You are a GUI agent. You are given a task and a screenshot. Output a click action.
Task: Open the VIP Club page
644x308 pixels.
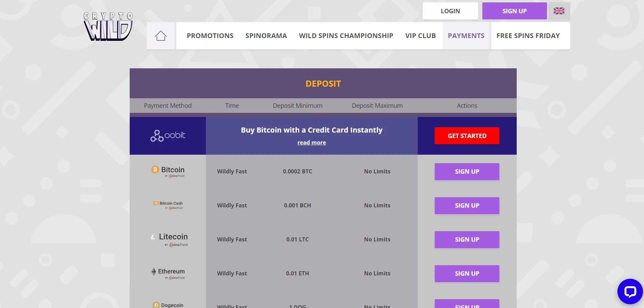pyautogui.click(x=420, y=36)
